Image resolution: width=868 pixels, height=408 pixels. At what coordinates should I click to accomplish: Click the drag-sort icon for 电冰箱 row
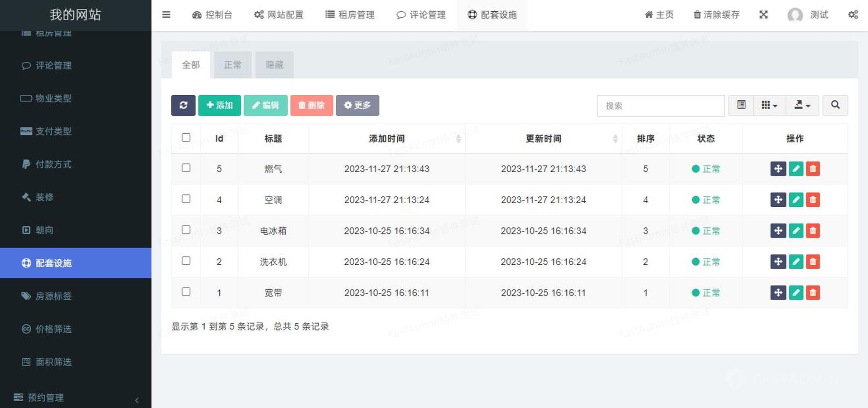pyautogui.click(x=778, y=231)
